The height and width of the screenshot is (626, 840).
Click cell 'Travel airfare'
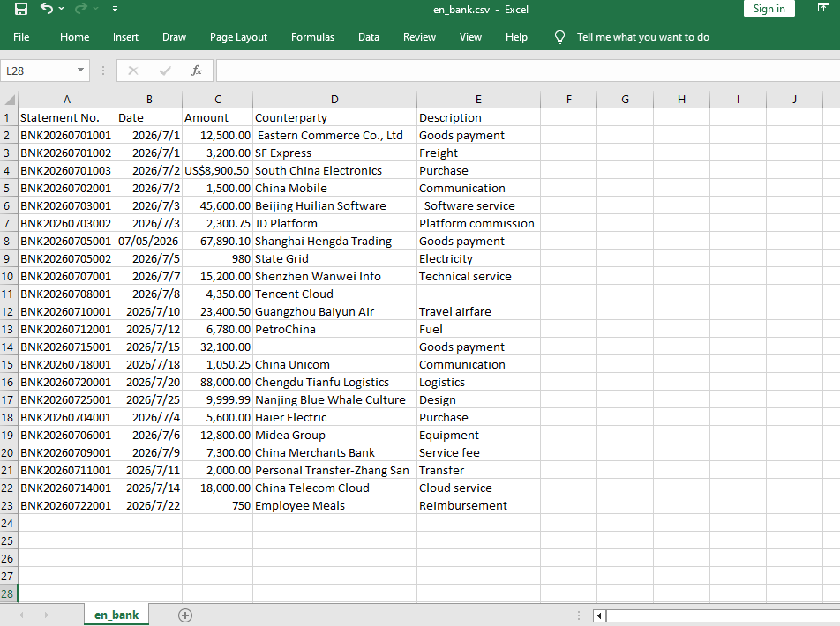pyautogui.click(x=478, y=311)
